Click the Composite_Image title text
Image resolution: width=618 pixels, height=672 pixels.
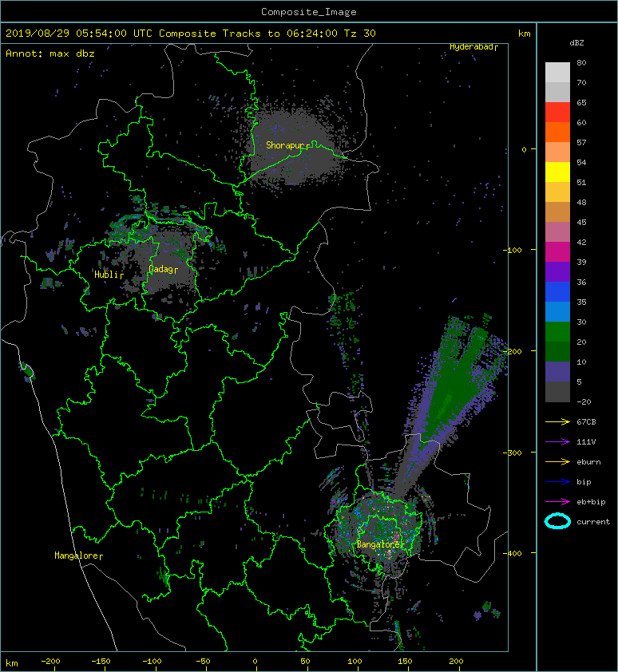pos(309,12)
